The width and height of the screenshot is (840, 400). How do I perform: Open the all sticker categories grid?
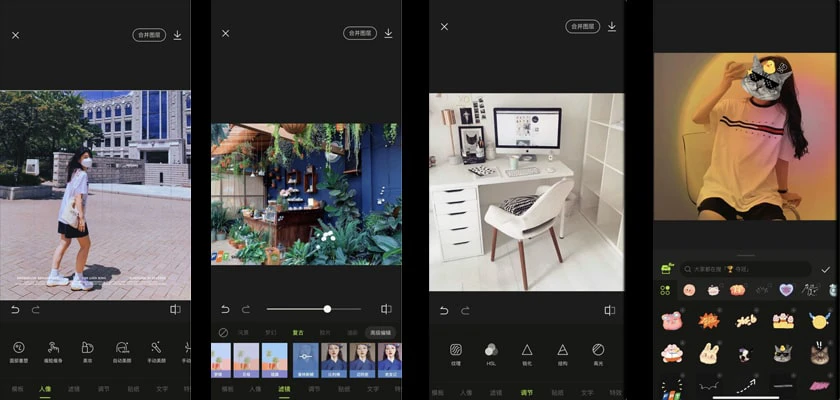tap(665, 290)
